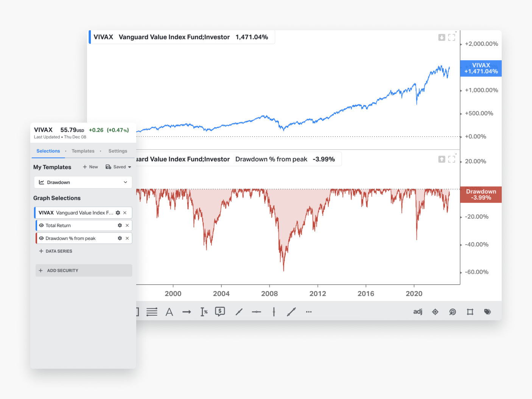Expand the drawdown pane fullscreen
This screenshot has width=532, height=399.
click(451, 159)
